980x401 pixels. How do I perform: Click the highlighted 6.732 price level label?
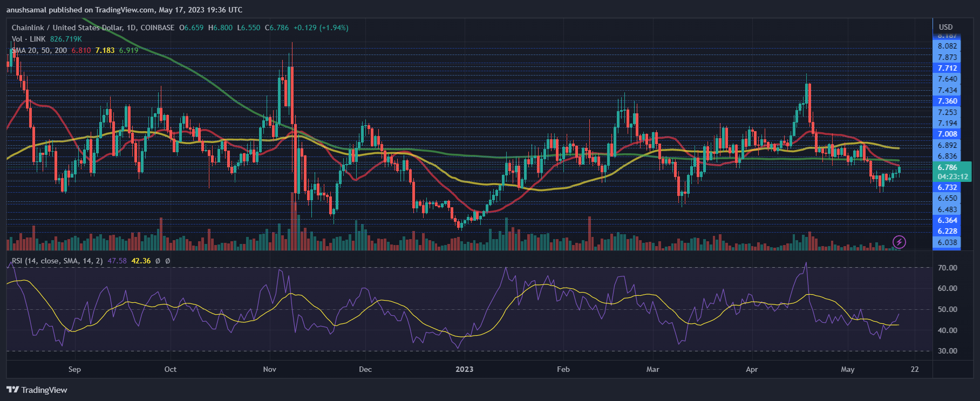click(x=947, y=187)
